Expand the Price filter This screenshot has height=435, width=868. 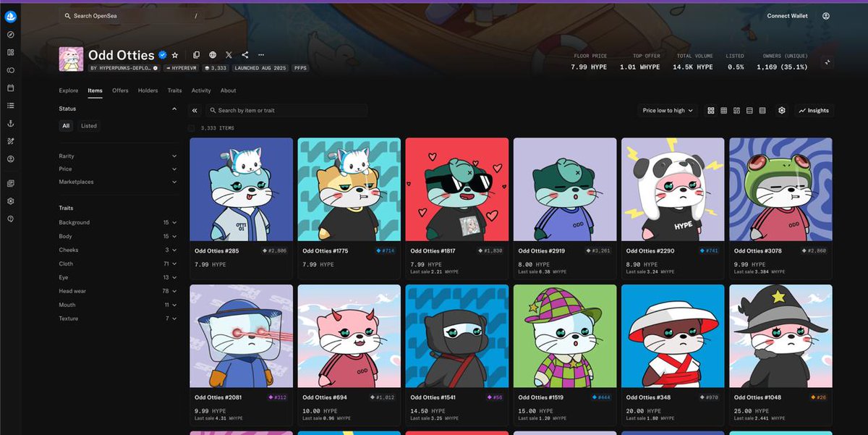[x=118, y=169]
